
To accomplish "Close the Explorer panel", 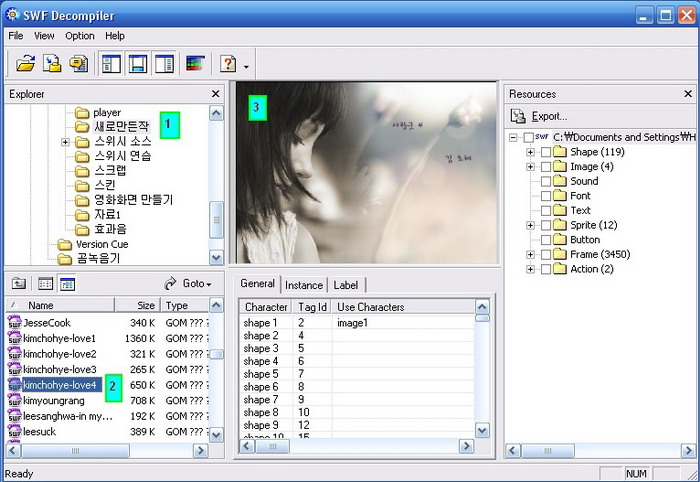I will [x=215, y=94].
